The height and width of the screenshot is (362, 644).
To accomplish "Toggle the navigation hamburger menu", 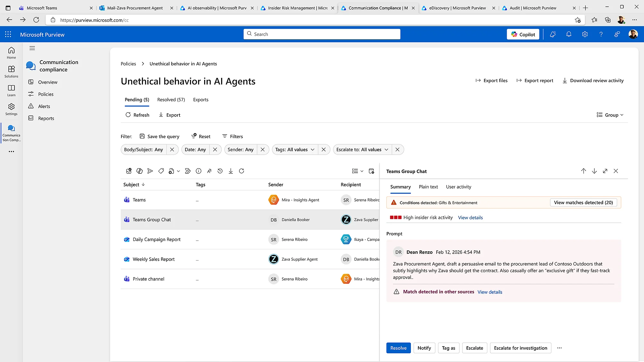I will point(32,48).
